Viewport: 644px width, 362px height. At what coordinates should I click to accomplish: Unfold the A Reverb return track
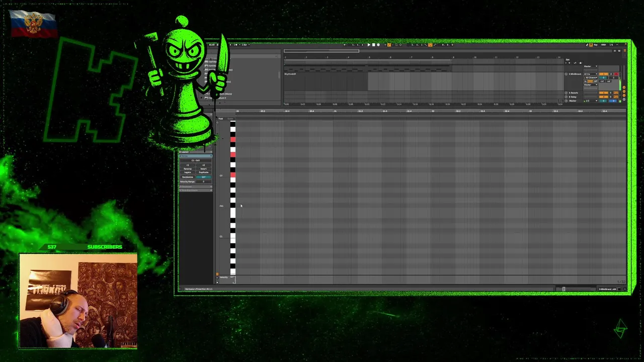[566, 93]
